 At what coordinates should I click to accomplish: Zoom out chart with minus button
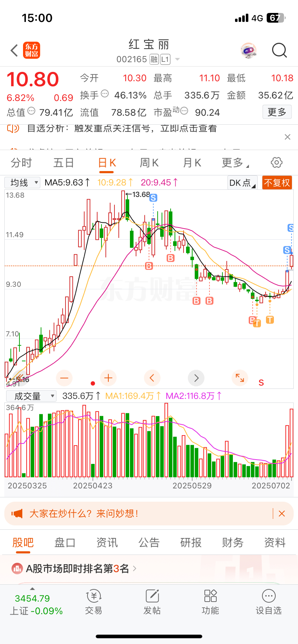coord(64,378)
